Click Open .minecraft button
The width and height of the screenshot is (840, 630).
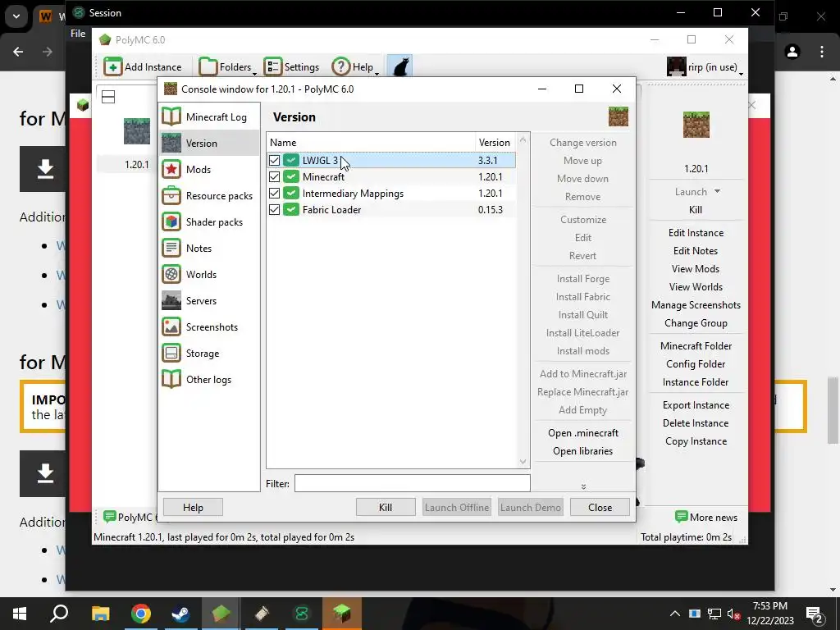(583, 433)
